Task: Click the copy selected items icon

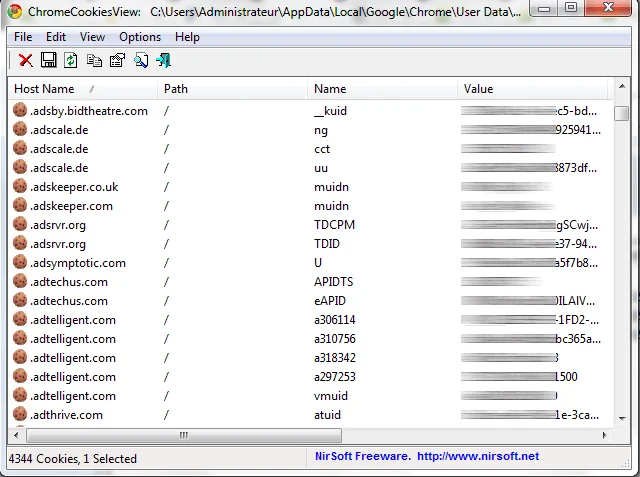Action: click(x=94, y=60)
